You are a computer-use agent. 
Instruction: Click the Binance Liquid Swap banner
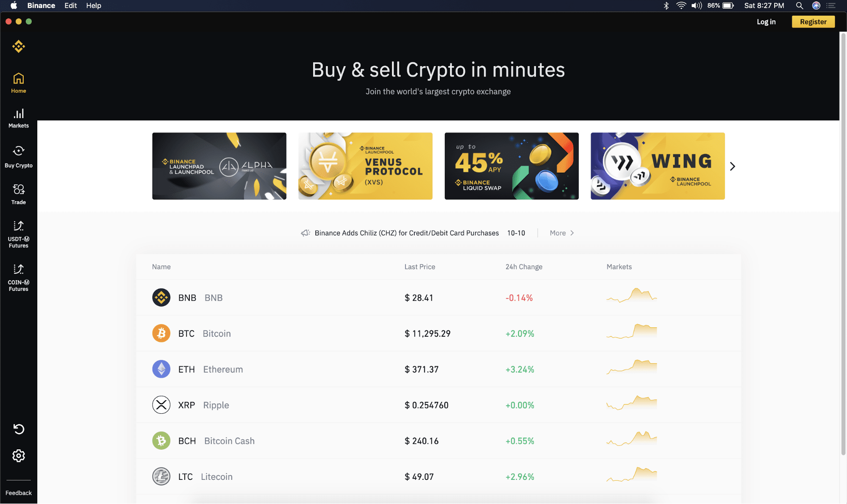click(x=511, y=166)
